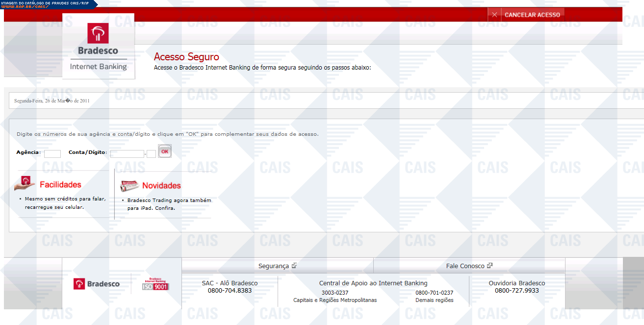Click the Bradesco Internet Banking logo

coord(98,48)
